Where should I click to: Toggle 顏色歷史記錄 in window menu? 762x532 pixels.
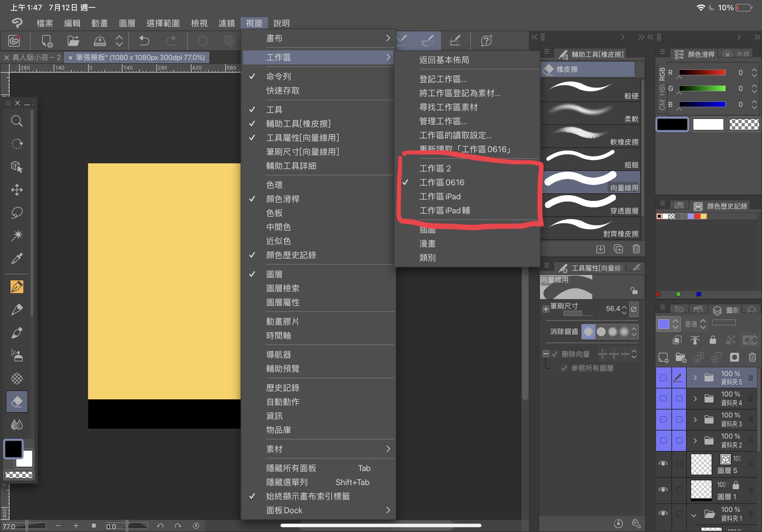291,255
